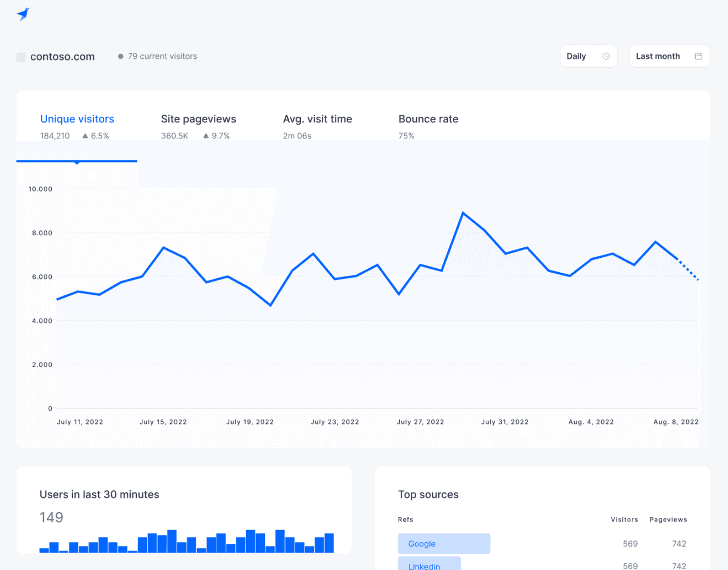
Task: Click the Aug. 4, 2022 axis label
Action: 591,422
